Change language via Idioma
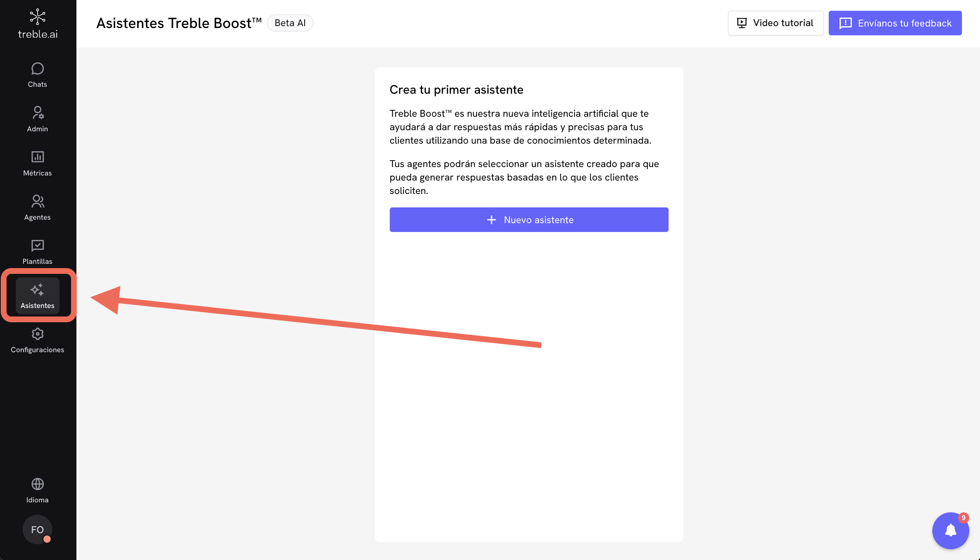The height and width of the screenshot is (560, 980). (37, 490)
